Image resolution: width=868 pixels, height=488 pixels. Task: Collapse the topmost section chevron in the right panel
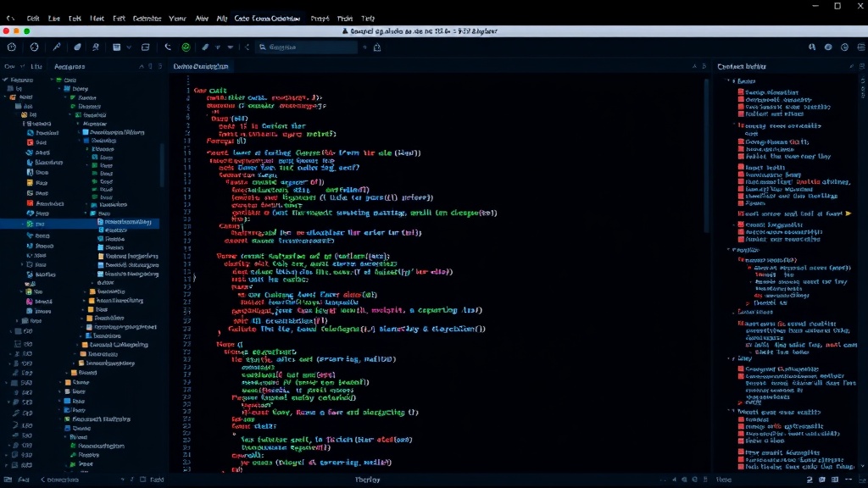click(728, 81)
